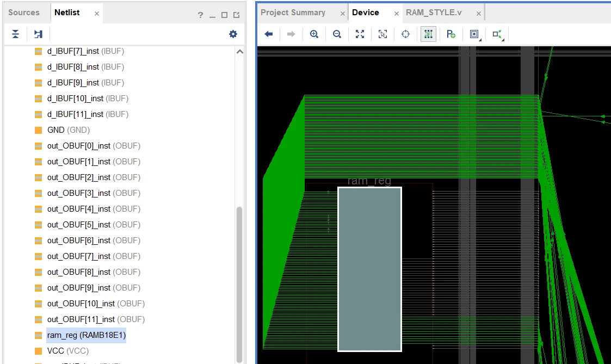Float the Netlist panel window
The width and height of the screenshot is (611, 364).
point(237,15)
